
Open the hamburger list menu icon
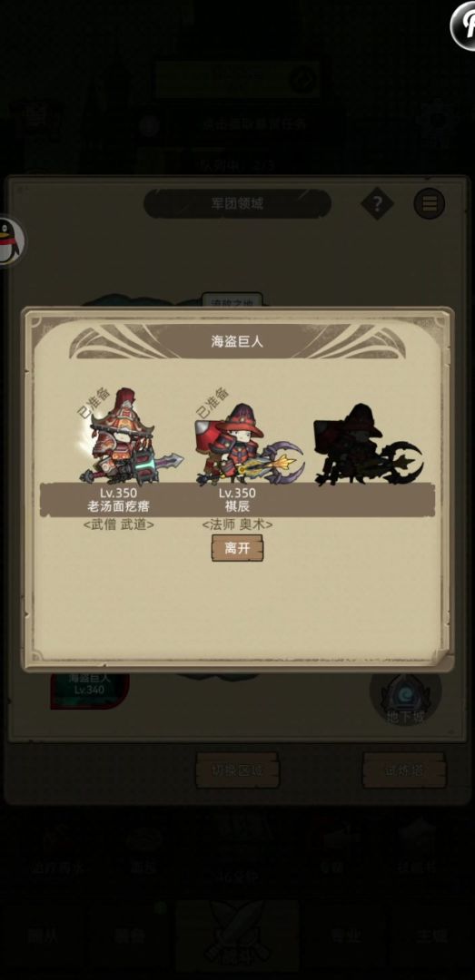[430, 204]
